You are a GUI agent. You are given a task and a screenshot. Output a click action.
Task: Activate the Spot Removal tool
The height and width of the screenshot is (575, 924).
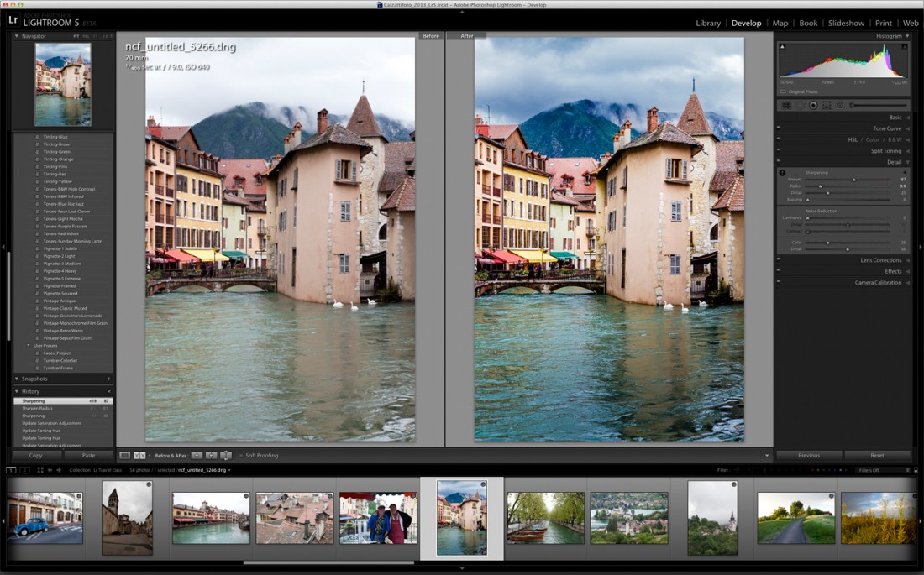800,105
